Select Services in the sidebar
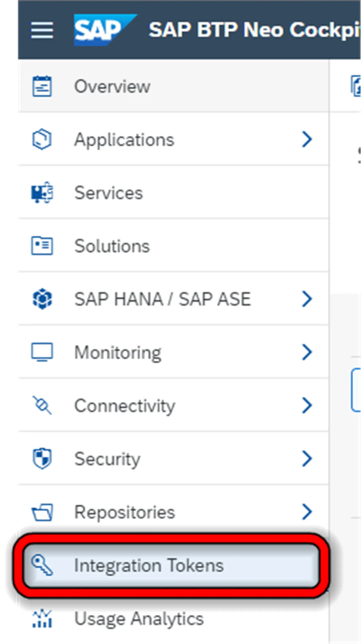The width and height of the screenshot is (361, 644). tap(174, 193)
